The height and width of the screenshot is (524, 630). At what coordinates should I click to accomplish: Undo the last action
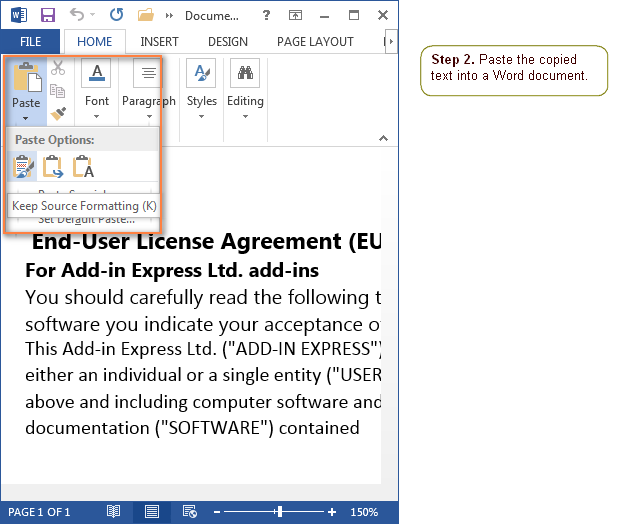pyautogui.click(x=77, y=15)
